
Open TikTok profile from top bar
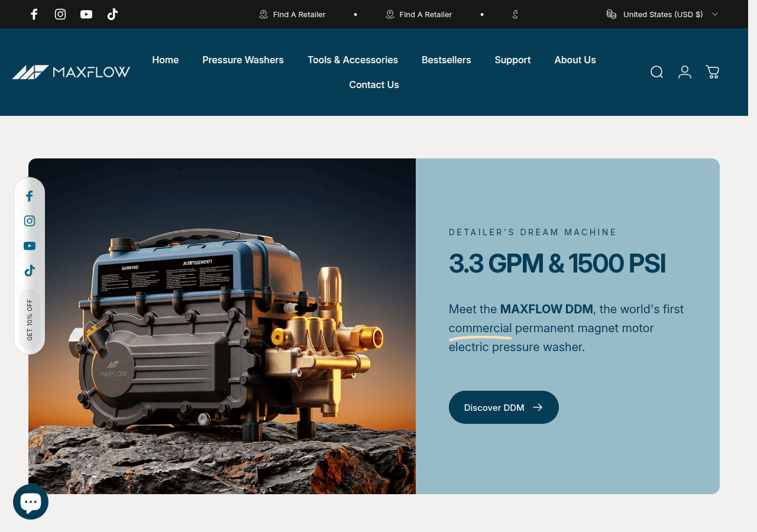click(x=112, y=14)
